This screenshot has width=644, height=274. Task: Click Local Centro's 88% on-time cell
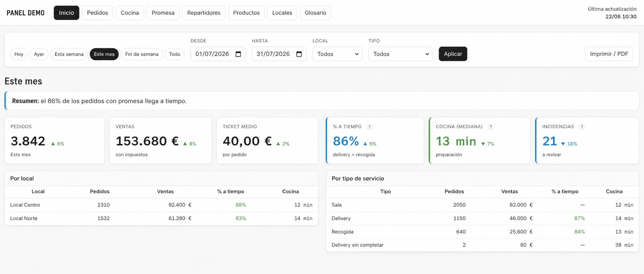[x=241, y=205]
